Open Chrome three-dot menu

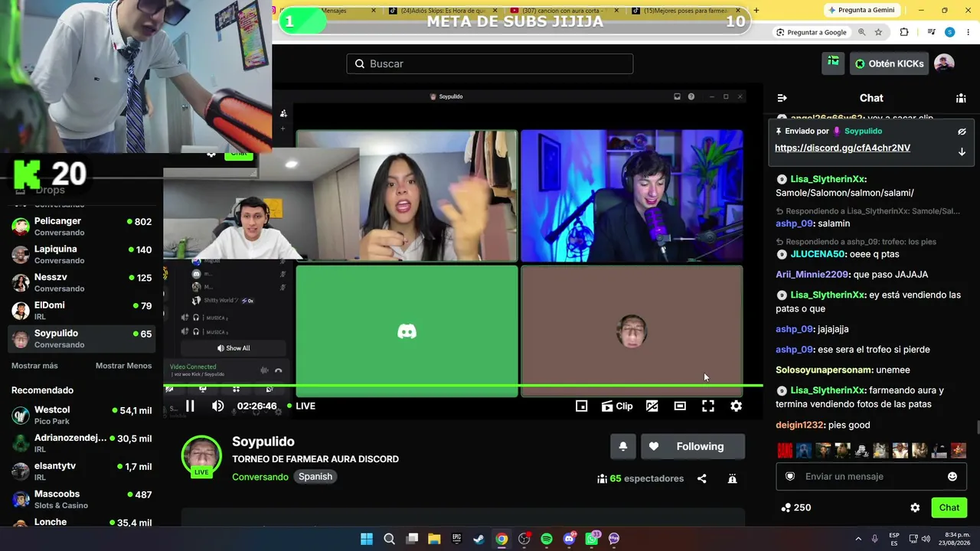click(967, 32)
